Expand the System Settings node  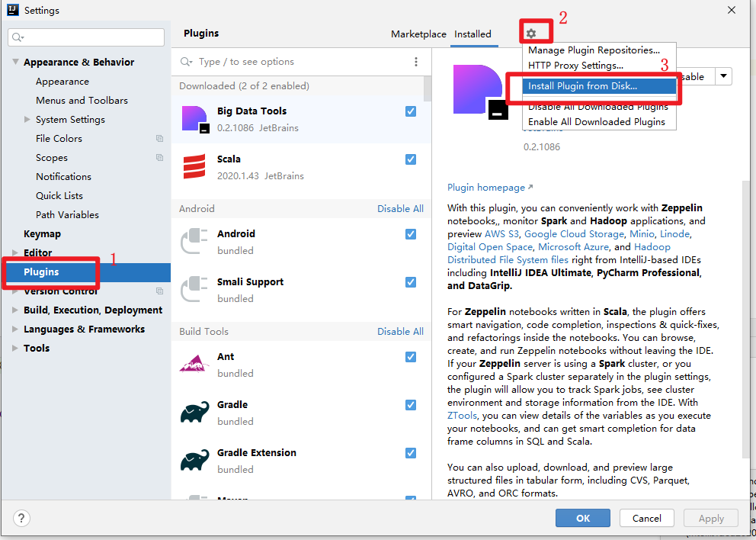[x=27, y=119]
